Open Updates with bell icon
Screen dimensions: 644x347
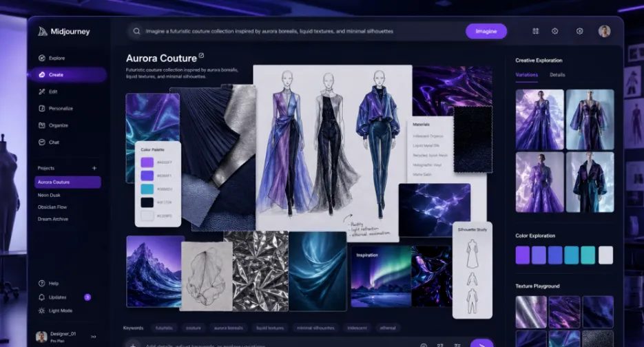point(52,297)
